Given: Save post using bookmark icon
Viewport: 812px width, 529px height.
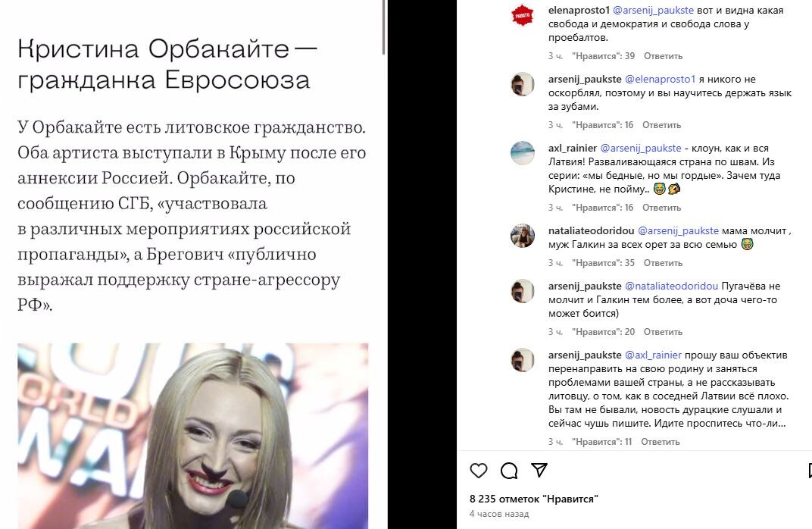Looking at the screenshot, I should point(810,471).
